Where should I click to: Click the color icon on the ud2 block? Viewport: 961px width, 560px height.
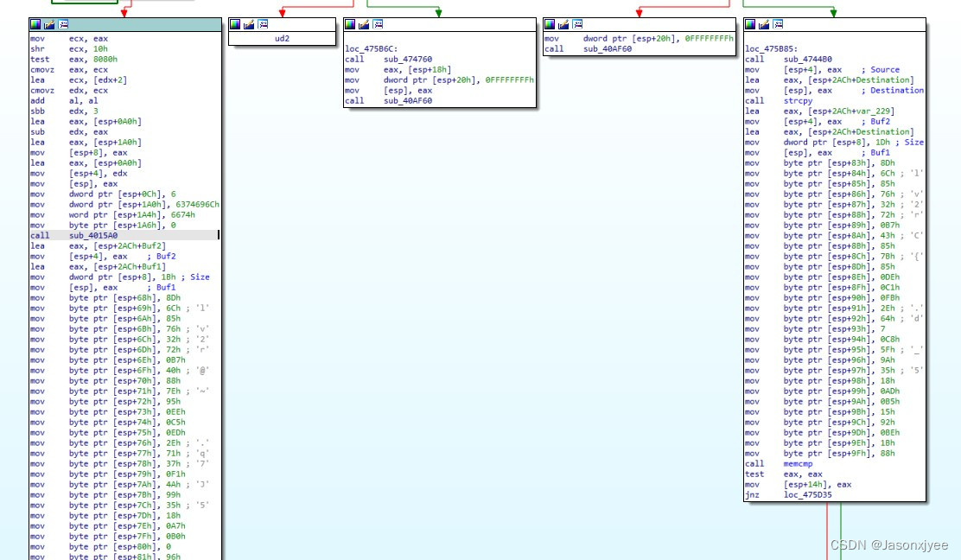(233, 24)
